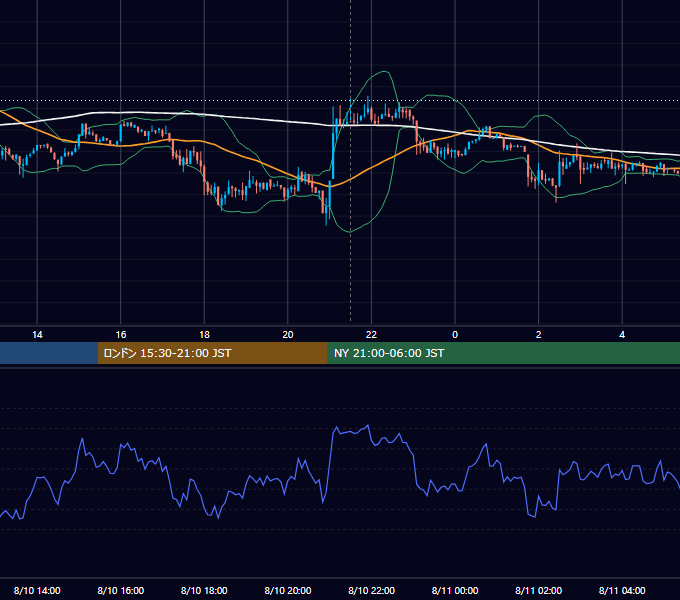
Task: Select the ロンドン 15:30-21:00 JST session bar
Action: (212, 353)
